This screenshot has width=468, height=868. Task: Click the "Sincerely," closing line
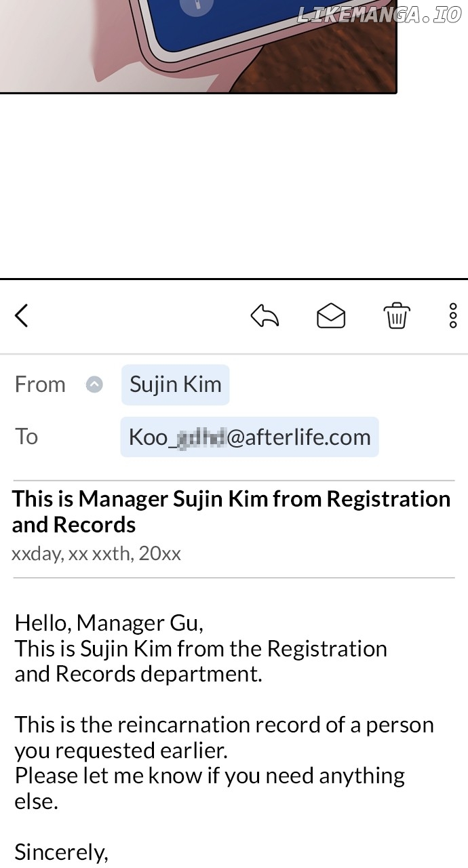click(x=62, y=852)
